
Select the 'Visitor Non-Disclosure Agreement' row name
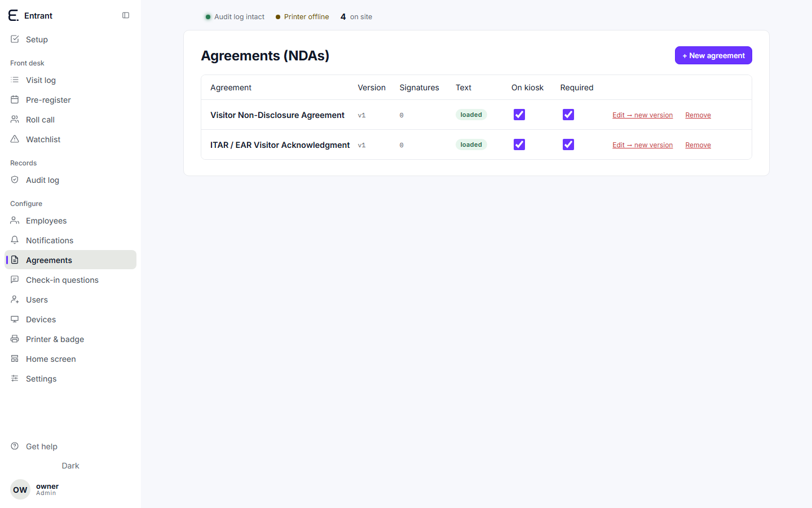coord(277,115)
